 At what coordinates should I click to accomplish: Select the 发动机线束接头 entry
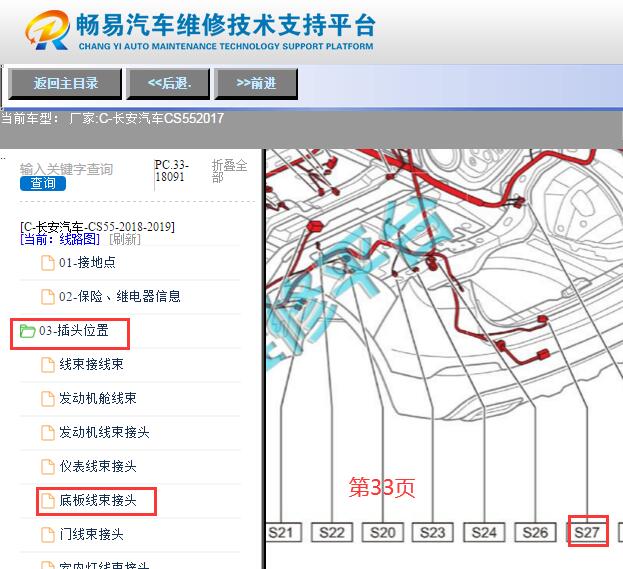pyautogui.click(x=104, y=432)
